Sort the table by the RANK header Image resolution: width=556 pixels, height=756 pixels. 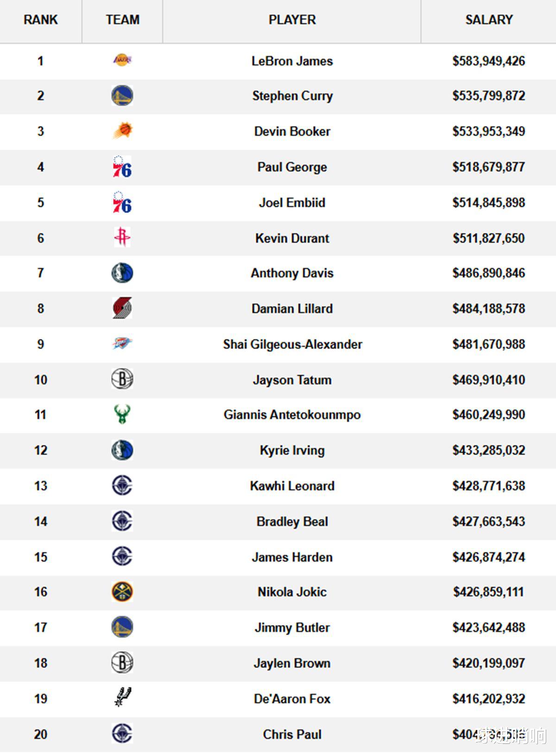click(x=41, y=20)
